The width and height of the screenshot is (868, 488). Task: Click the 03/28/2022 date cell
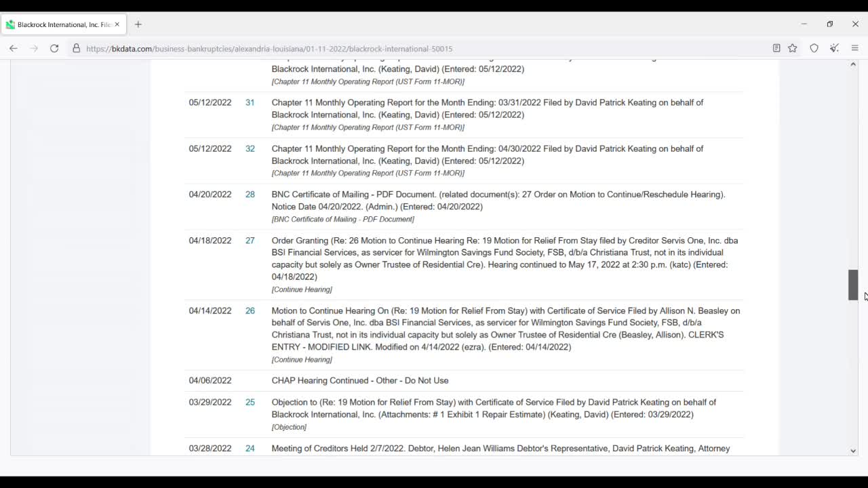[x=210, y=448]
